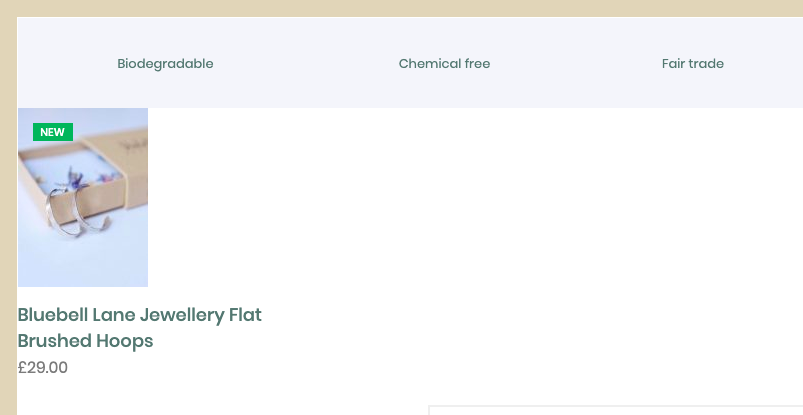Click the green NEW badge

point(53,132)
